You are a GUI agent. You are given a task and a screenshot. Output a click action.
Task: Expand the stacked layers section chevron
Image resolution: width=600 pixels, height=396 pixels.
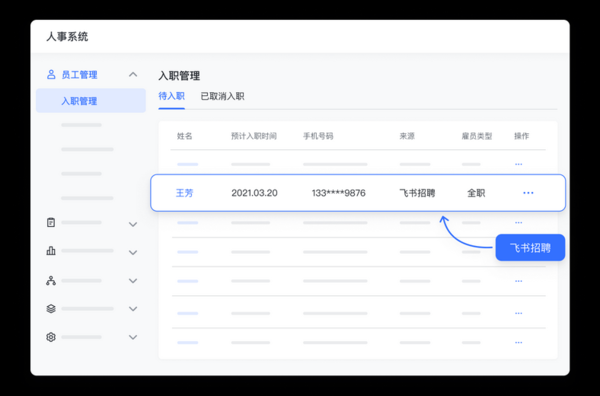(x=133, y=309)
